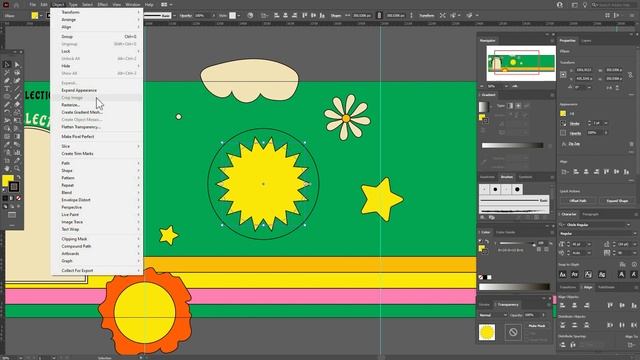Expand the Transform submenu

[x=96, y=12]
